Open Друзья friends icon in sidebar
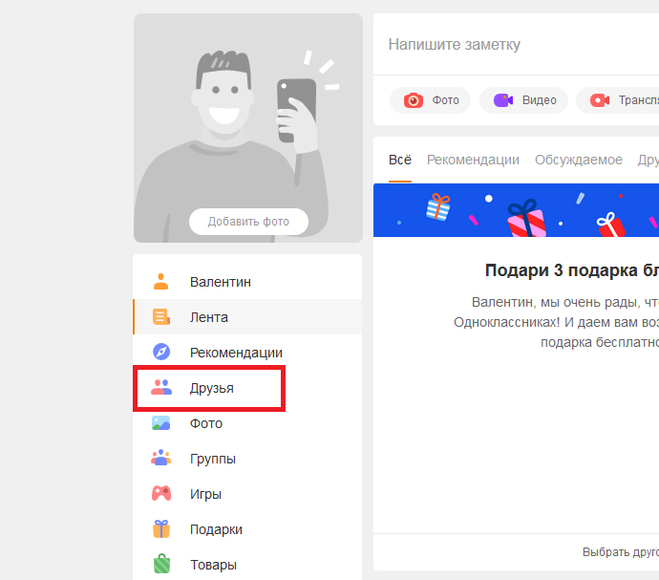Image resolution: width=659 pixels, height=580 pixels. tap(161, 388)
